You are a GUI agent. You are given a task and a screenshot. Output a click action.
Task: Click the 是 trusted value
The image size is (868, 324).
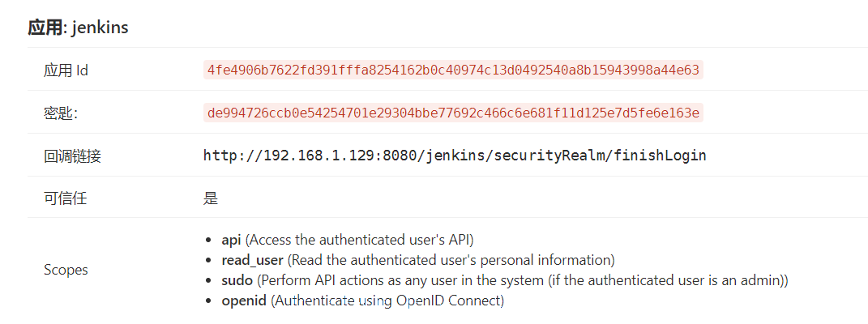point(211,198)
